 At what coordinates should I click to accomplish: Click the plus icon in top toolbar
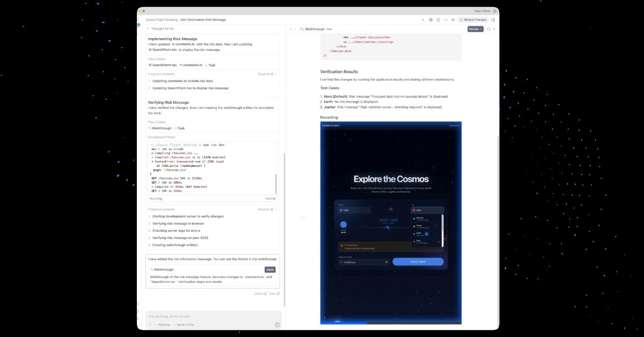423,20
